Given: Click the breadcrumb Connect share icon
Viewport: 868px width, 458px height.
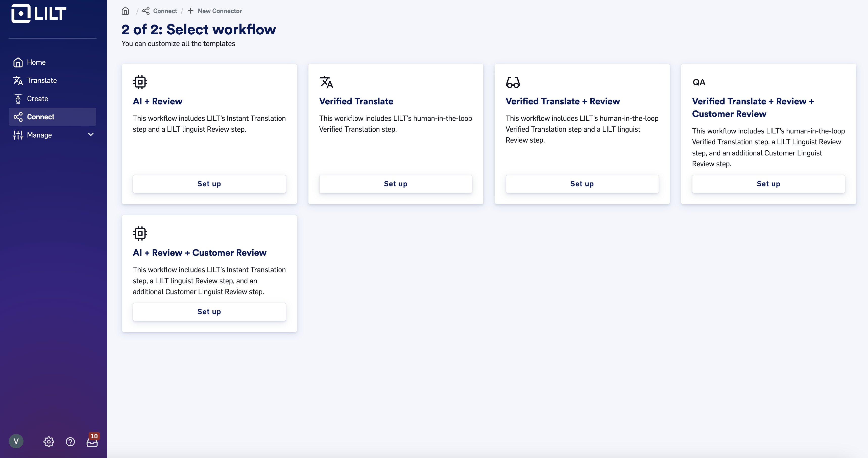Looking at the screenshot, I should pyautogui.click(x=146, y=11).
